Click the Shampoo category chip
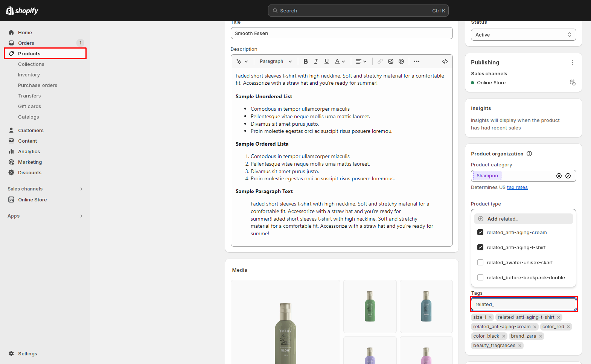591x364 pixels. [487, 176]
